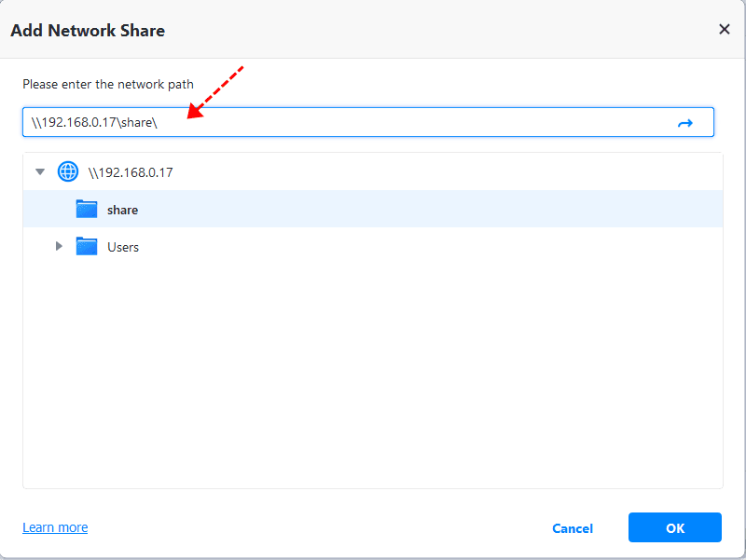Select the Users folder label
This screenshot has width=746, height=560.
point(123,247)
